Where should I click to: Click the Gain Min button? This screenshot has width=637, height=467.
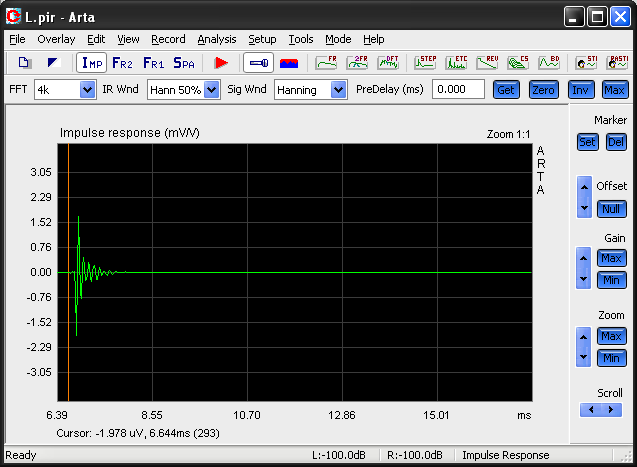[611, 280]
